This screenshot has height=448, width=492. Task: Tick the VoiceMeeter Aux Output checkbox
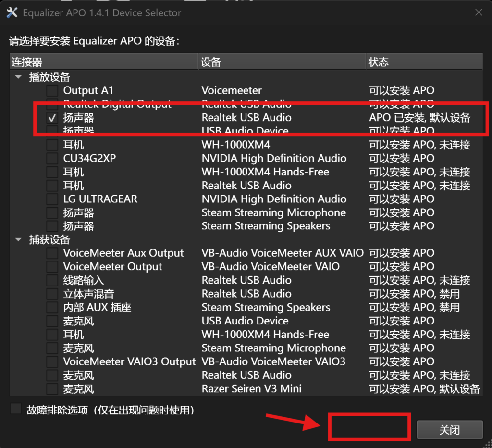(x=52, y=253)
